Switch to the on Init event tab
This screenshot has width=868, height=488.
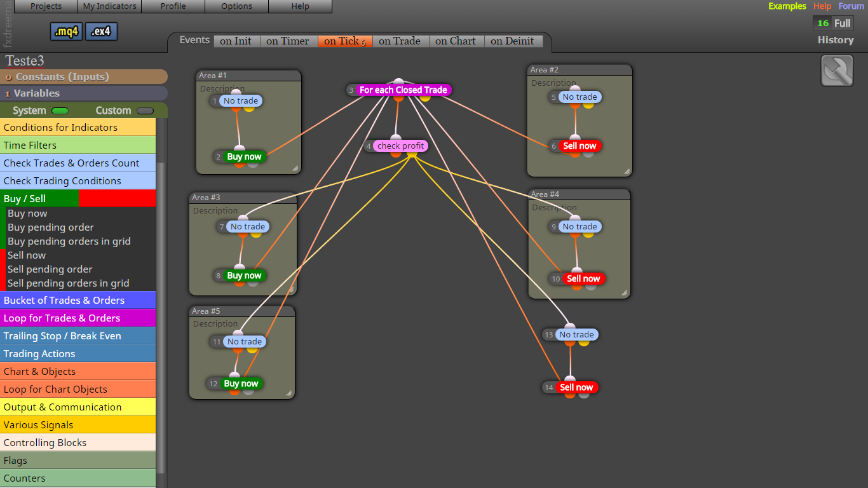[x=236, y=41]
